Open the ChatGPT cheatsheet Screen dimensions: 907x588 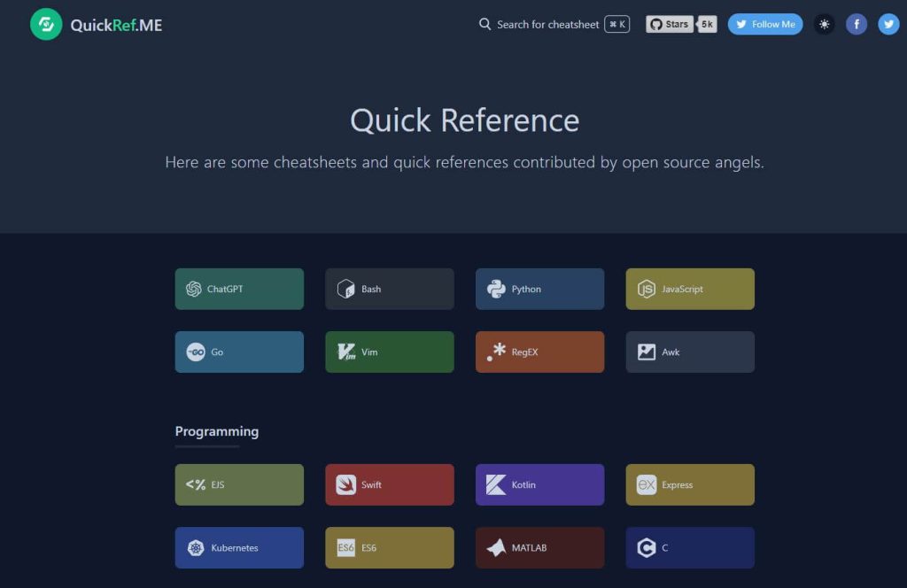tap(238, 289)
